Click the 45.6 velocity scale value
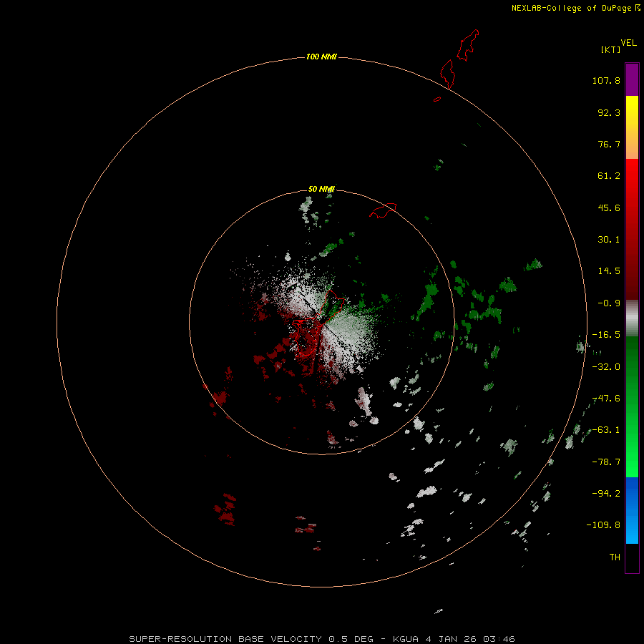The height and width of the screenshot is (644, 644). [x=609, y=208]
